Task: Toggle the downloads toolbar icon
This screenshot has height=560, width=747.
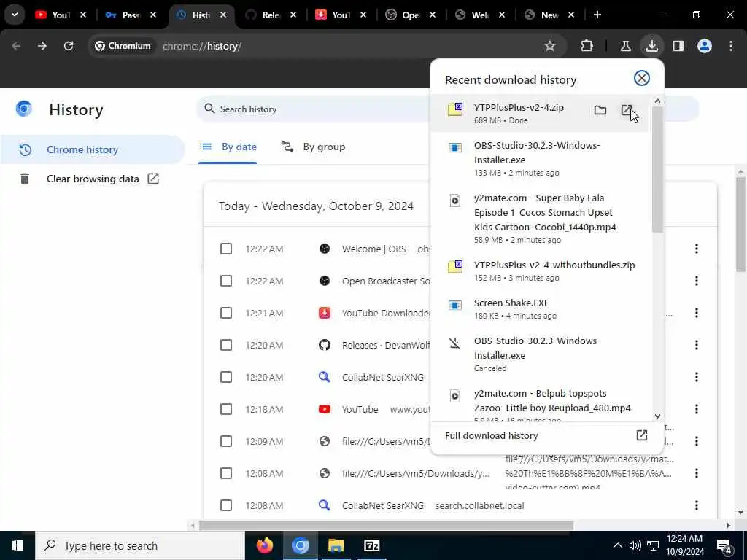Action: coord(651,46)
